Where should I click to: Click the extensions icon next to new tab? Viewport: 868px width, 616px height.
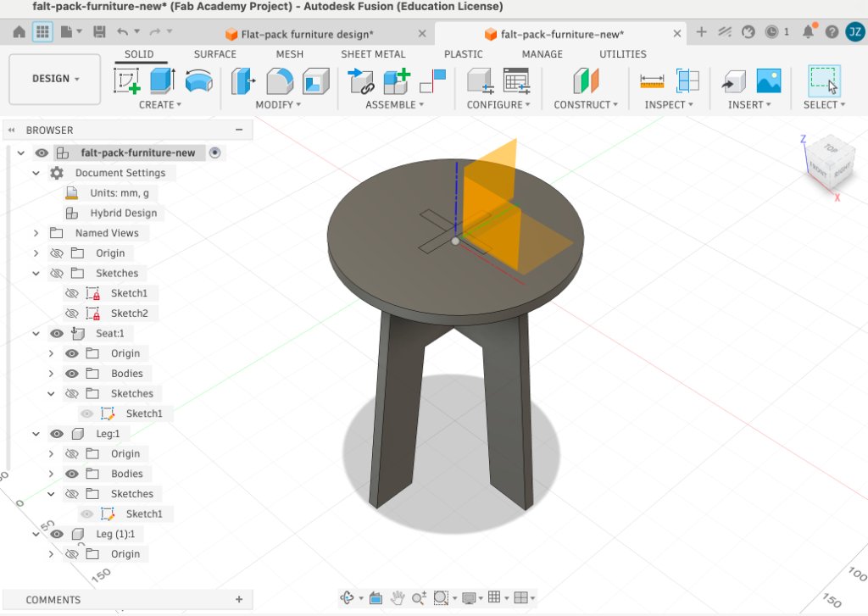(x=725, y=32)
